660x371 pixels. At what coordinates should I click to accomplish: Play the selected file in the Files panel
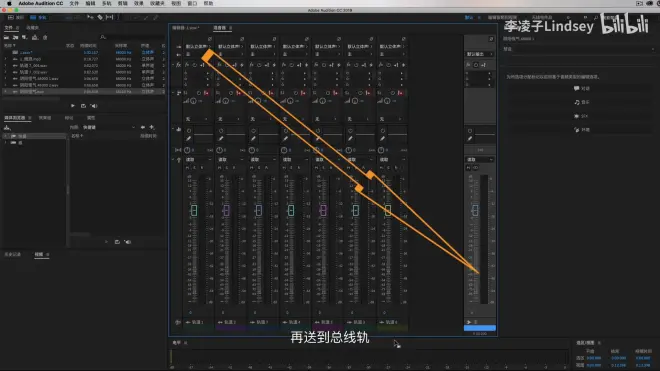pos(73,106)
